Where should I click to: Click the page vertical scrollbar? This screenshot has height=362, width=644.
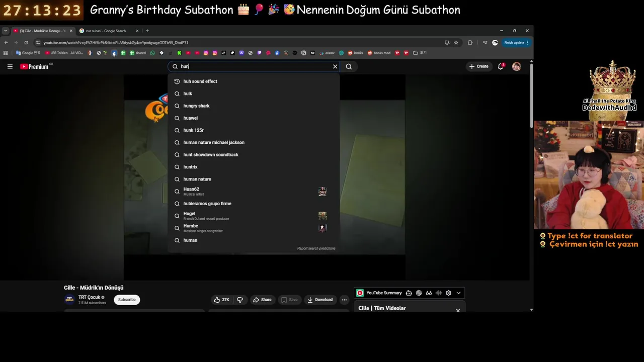[531, 96]
